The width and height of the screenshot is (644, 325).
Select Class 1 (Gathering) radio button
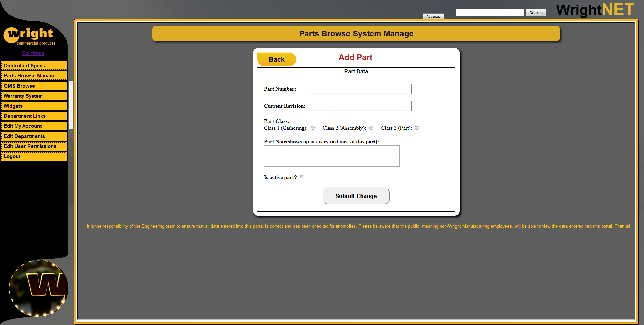click(x=313, y=128)
